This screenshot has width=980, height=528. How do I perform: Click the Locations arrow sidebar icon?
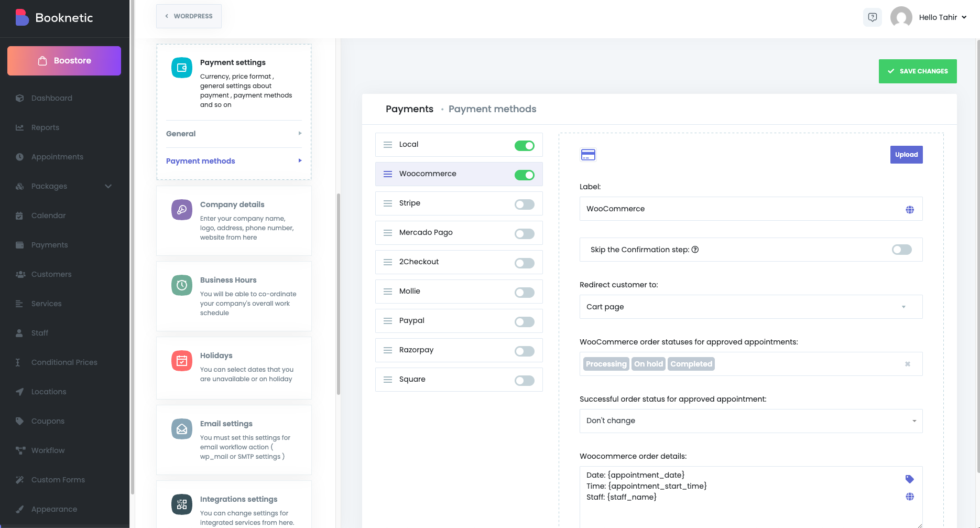coord(20,392)
